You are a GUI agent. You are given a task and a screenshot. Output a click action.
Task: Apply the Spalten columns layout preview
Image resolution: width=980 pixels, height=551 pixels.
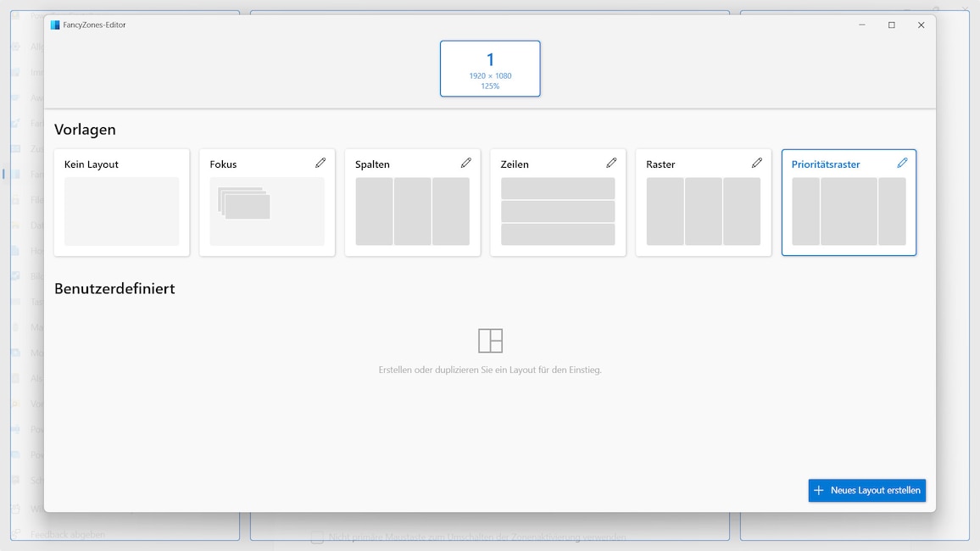pyautogui.click(x=413, y=211)
